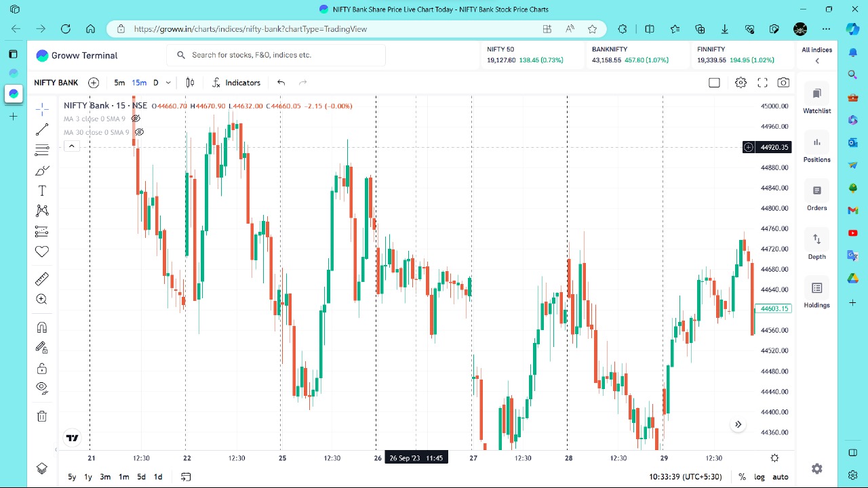Select the trend line drawing tool
The width and height of the screenshot is (868, 488).
coord(42,129)
